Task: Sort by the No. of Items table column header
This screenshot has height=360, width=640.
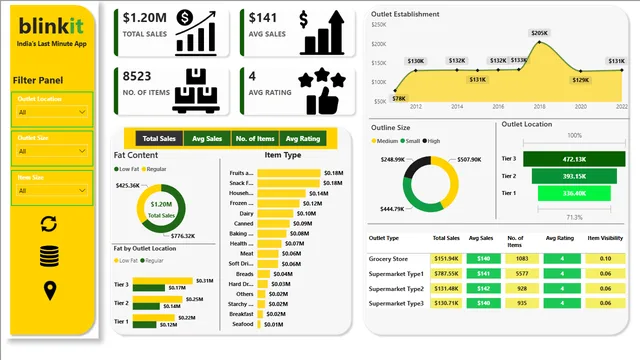Action: pos(515,241)
